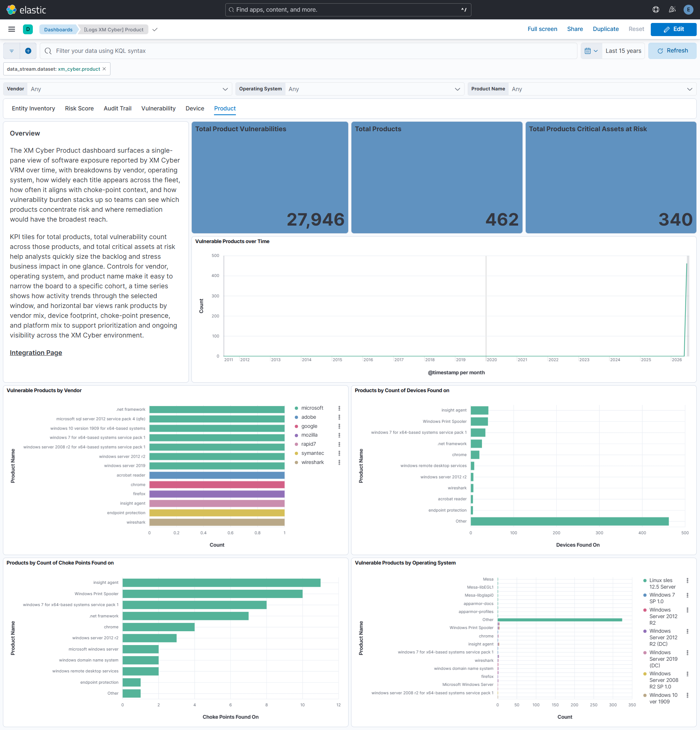Open legend options for Linux sles 12.5 Server
The width and height of the screenshot is (700, 730).
click(687, 580)
